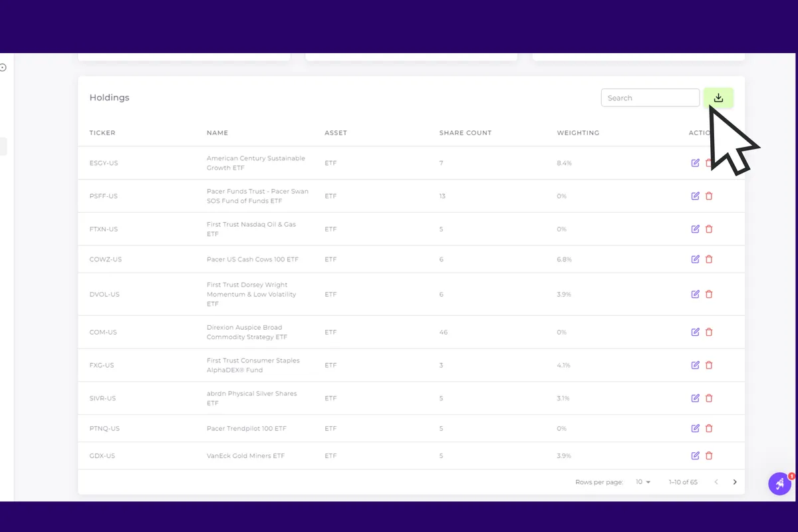Image resolution: width=798 pixels, height=532 pixels.
Task: Edit the ESGY-US holding
Action: point(696,162)
